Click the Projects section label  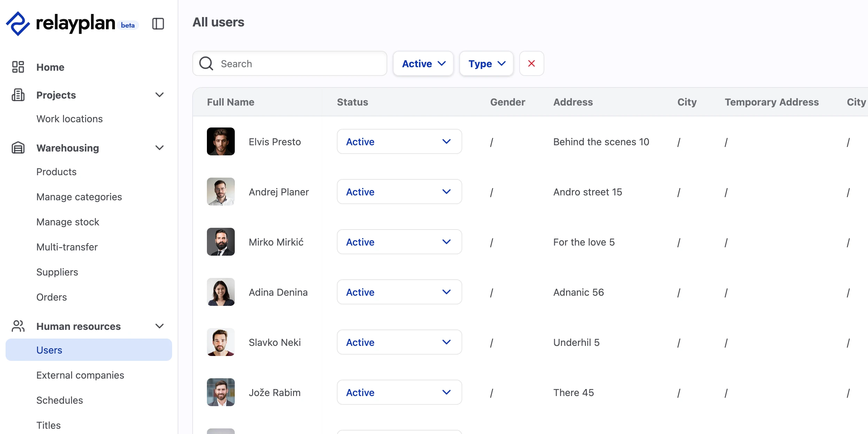click(x=56, y=95)
